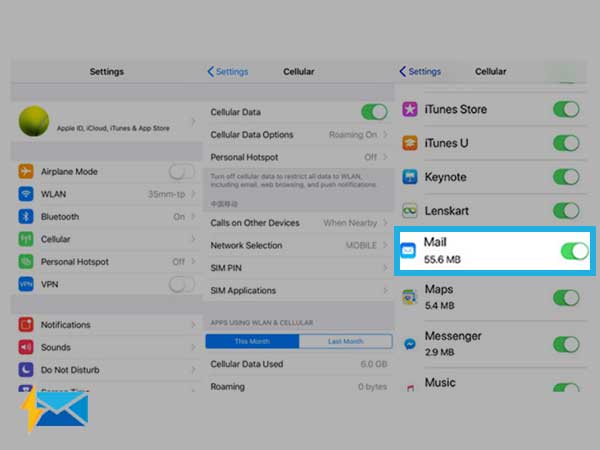Screen dimensions: 600x450
Task: Tap the Cellular Data Used value 6.0 GB
Action: pyautogui.click(x=373, y=364)
